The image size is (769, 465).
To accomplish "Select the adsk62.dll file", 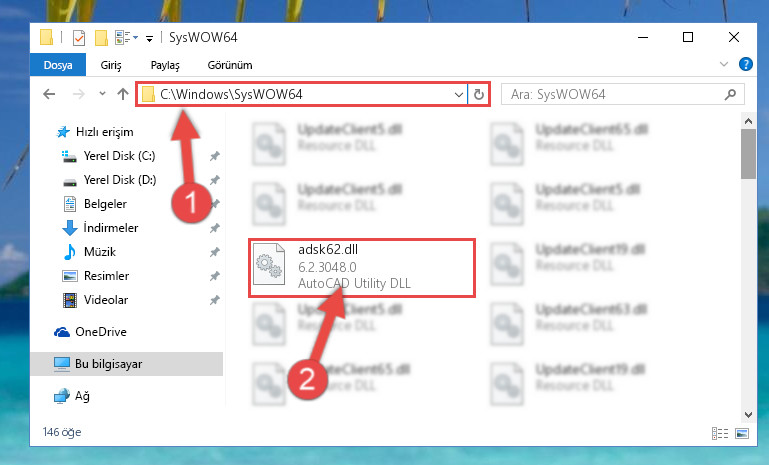I will tap(361, 268).
